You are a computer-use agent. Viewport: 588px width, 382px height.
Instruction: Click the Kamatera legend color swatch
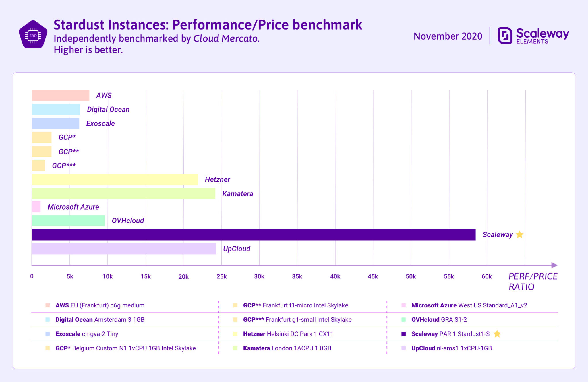point(235,348)
